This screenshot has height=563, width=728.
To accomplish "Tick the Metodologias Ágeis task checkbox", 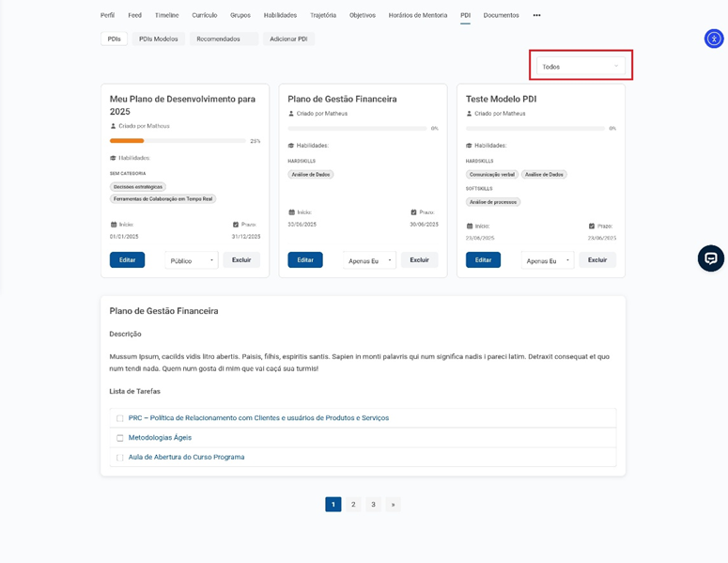I will coord(120,438).
